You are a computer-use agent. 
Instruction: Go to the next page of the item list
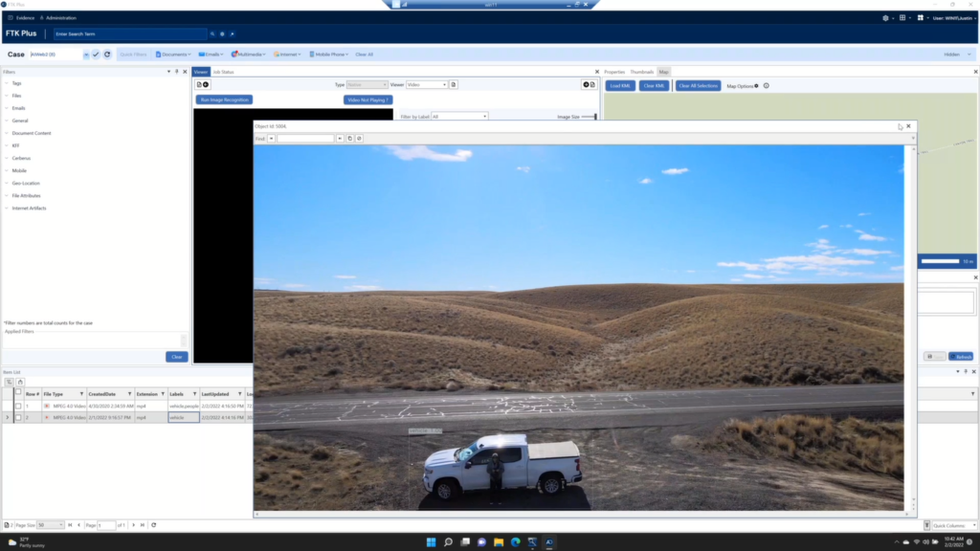click(133, 525)
